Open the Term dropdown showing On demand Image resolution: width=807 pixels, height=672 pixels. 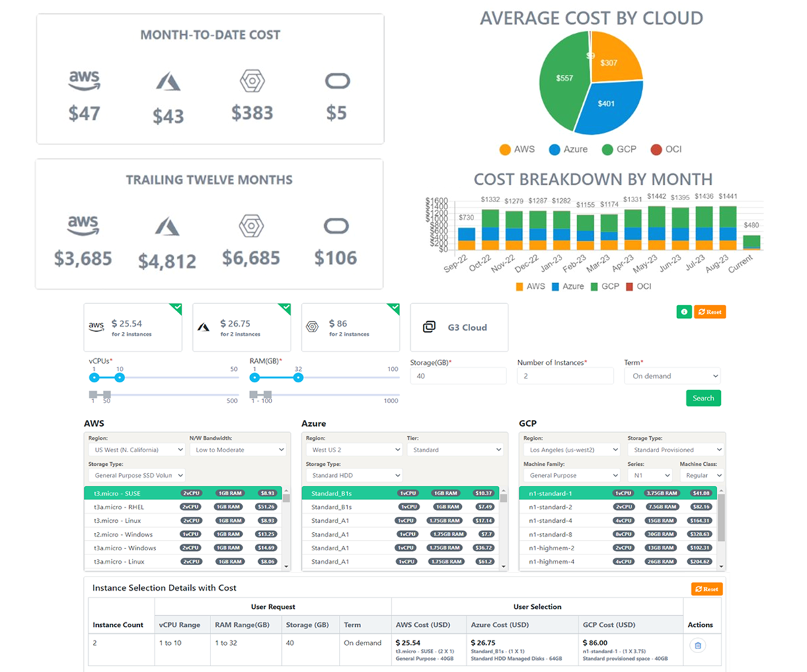672,376
